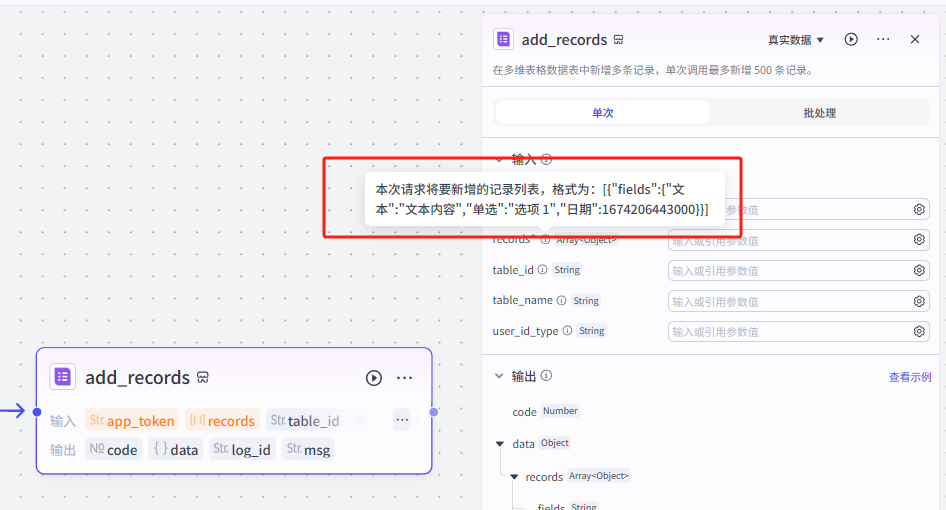Click add_records purple icon in panel header
The height and width of the screenshot is (510, 946).
[503, 39]
